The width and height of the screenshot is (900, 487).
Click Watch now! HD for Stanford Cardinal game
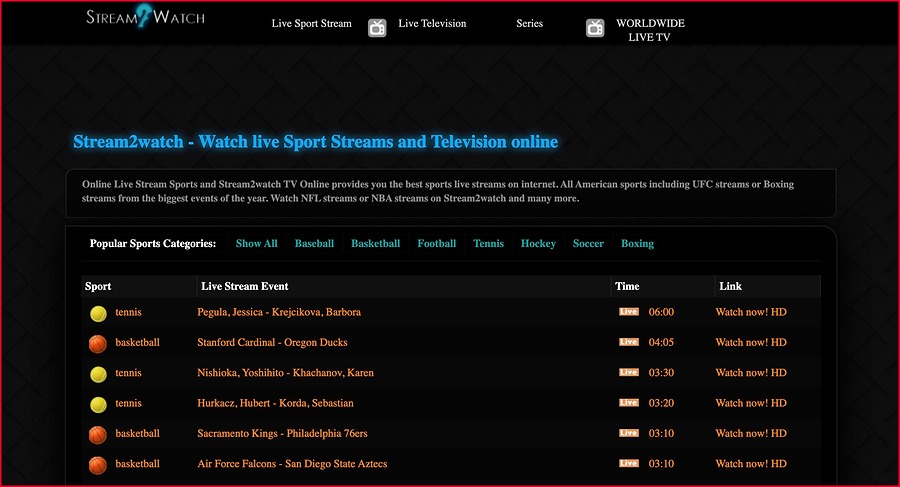click(751, 342)
